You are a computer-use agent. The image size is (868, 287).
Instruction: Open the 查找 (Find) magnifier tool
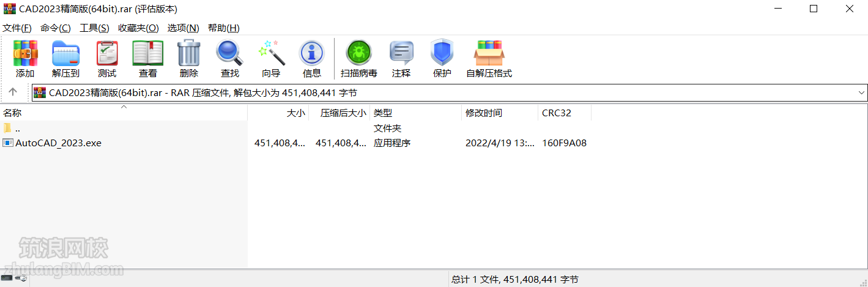pos(230,54)
